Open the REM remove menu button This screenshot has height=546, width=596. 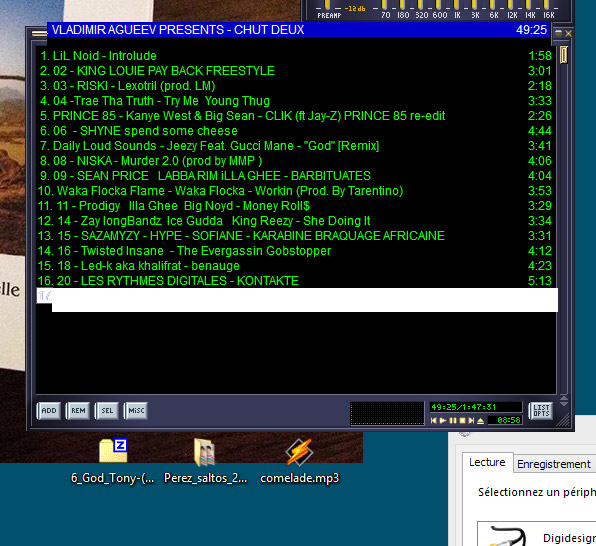78,411
